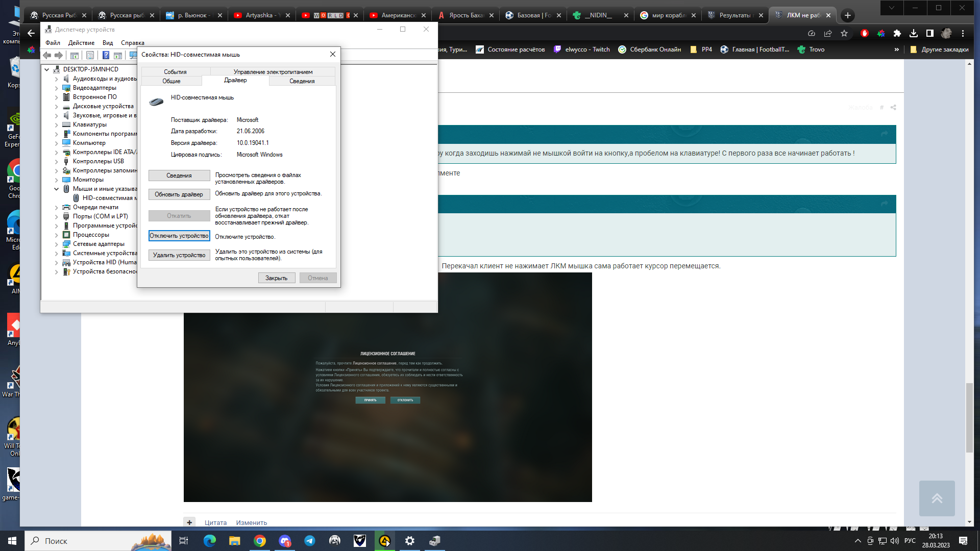Open the Справка menu
980x551 pixels.
click(133, 43)
